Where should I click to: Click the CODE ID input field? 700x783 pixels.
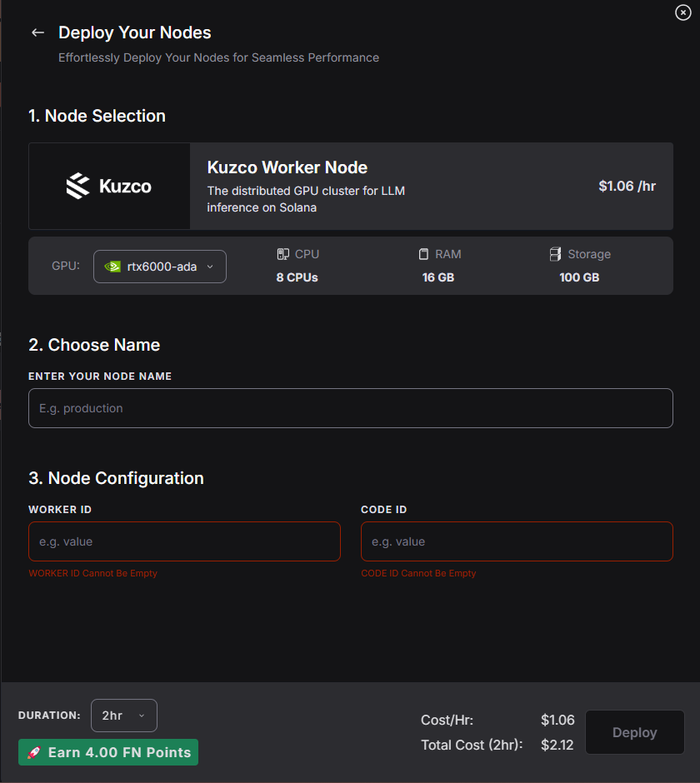[x=517, y=541]
